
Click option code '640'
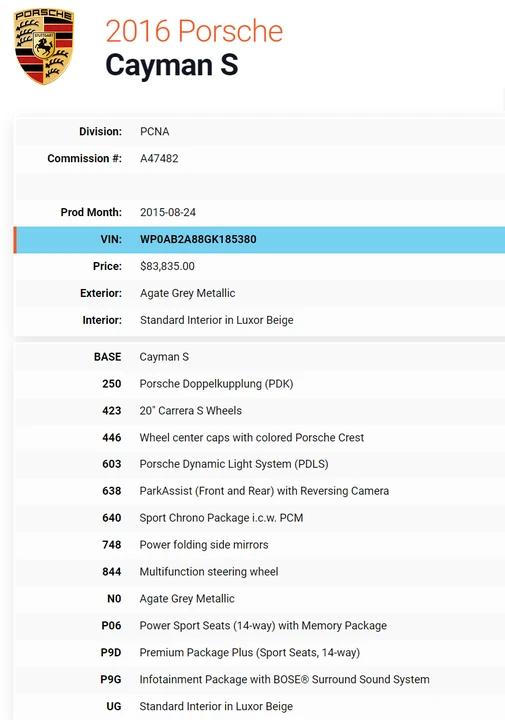point(112,518)
